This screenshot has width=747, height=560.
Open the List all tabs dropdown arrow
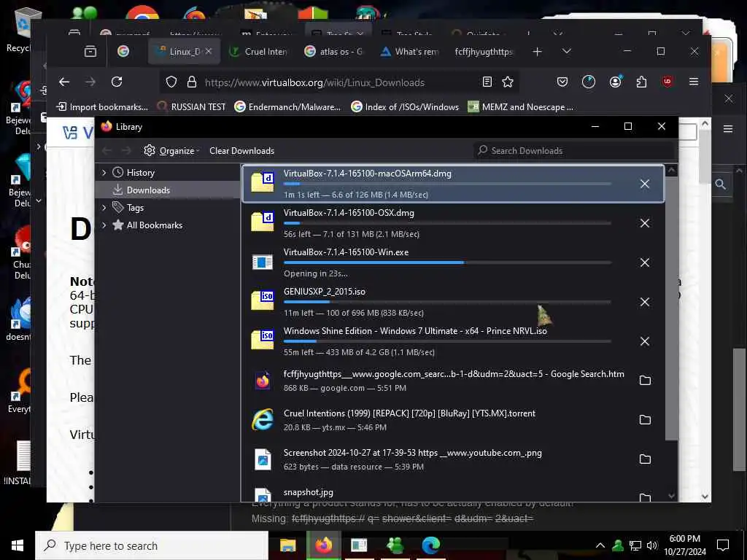[566, 52]
